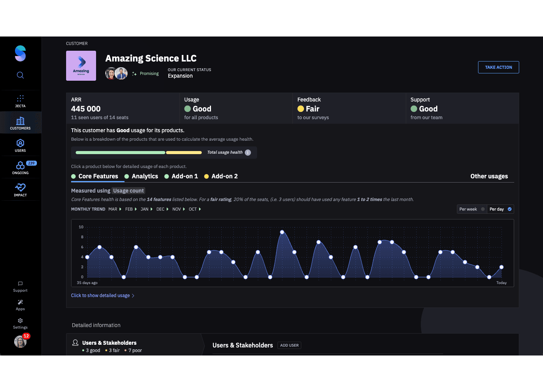Open the Support Good summary card
The image size is (543, 392).
point(462,108)
